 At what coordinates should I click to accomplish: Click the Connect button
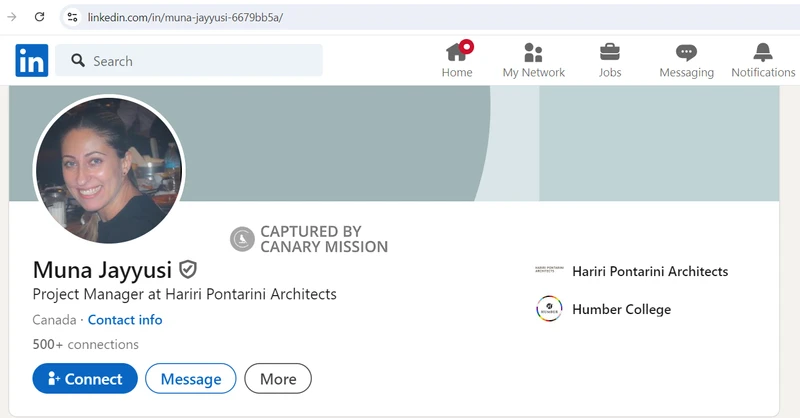point(85,378)
